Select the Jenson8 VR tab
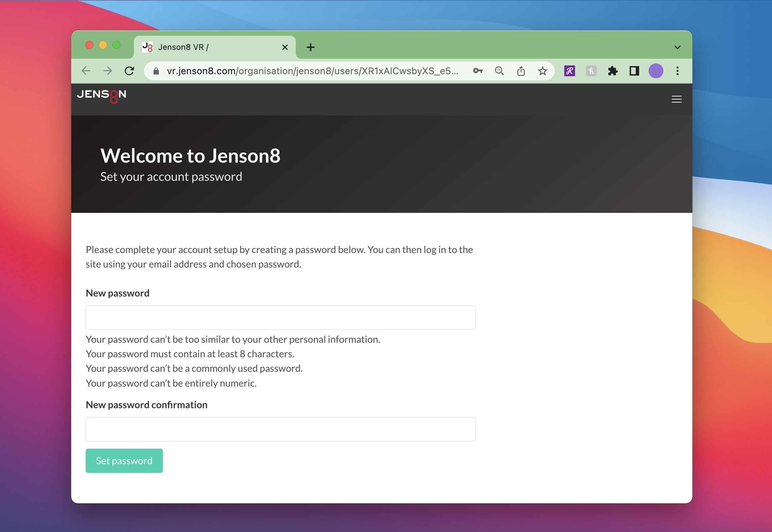Screen dimensions: 772x532 [215, 47]
